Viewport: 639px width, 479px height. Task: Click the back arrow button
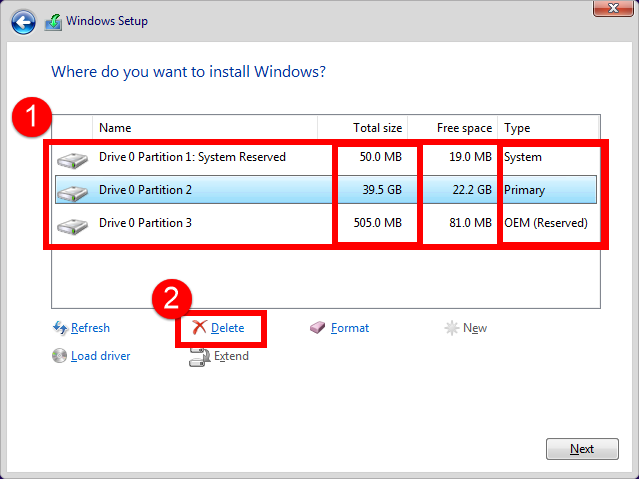[x=24, y=21]
